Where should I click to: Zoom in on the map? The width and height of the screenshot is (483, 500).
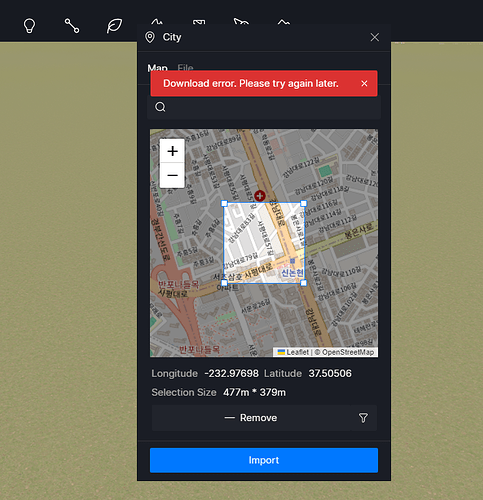172,151
